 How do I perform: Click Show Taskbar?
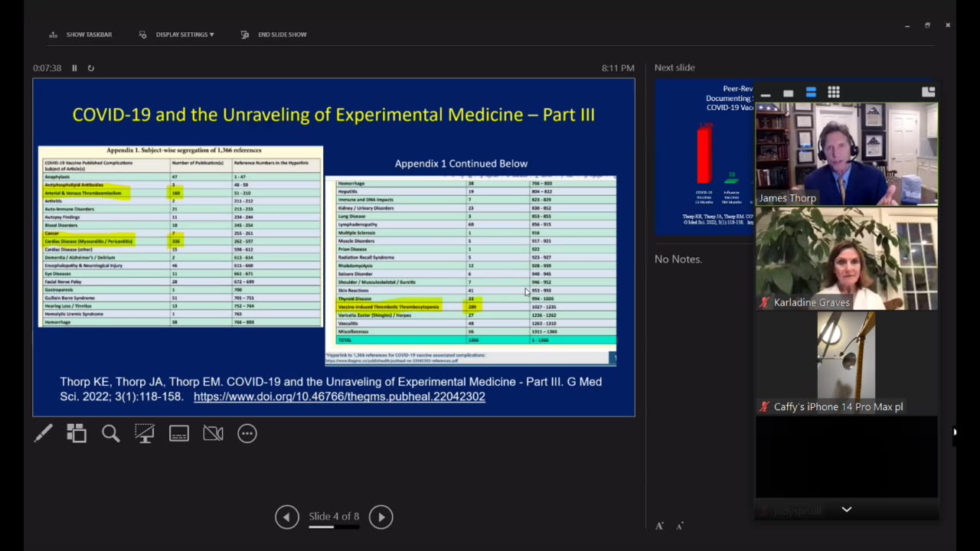click(80, 34)
